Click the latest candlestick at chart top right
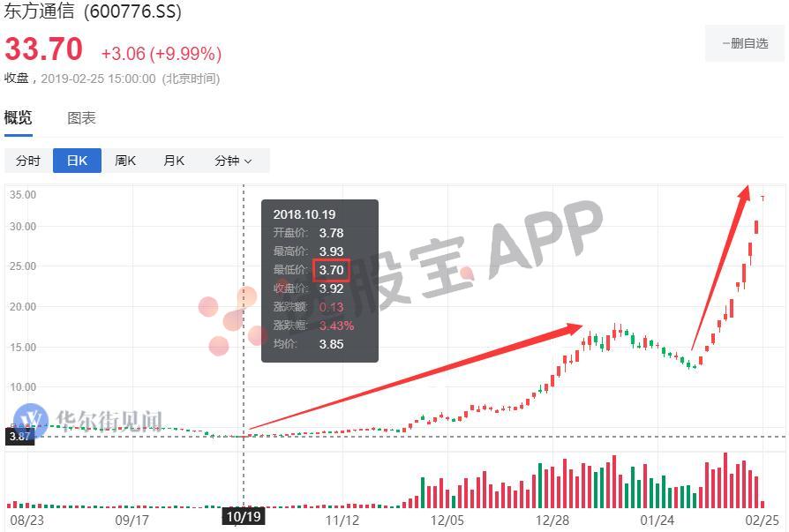The height and width of the screenshot is (532, 789). [763, 199]
